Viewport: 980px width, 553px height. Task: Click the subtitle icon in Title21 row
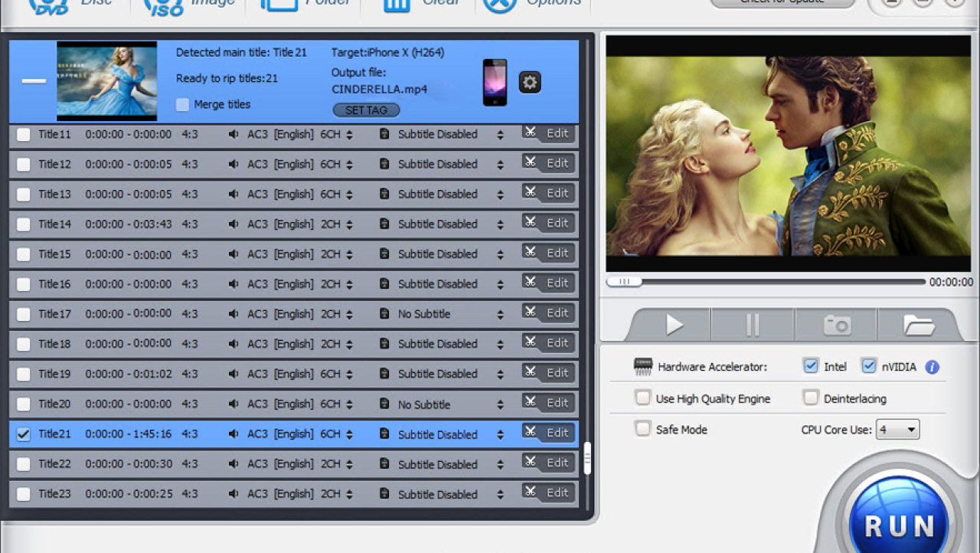[x=384, y=434]
